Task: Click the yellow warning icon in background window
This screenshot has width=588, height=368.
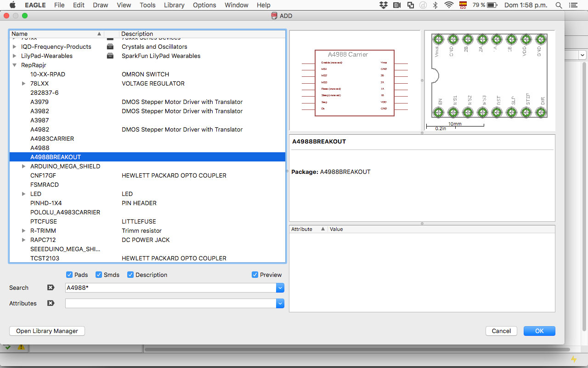Action: point(21,348)
